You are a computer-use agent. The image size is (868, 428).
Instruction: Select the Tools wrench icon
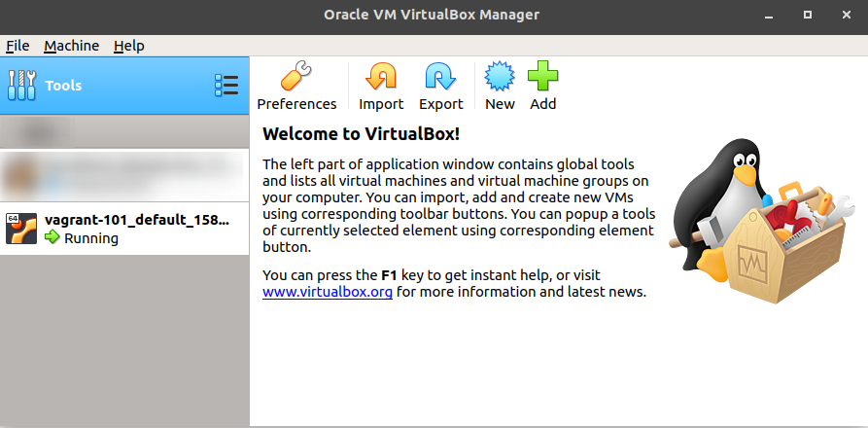pyautogui.click(x=21, y=86)
